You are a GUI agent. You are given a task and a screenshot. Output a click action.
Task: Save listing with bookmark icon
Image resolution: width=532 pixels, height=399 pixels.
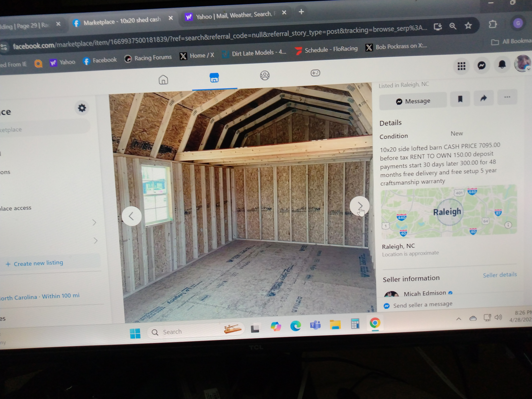click(x=460, y=99)
